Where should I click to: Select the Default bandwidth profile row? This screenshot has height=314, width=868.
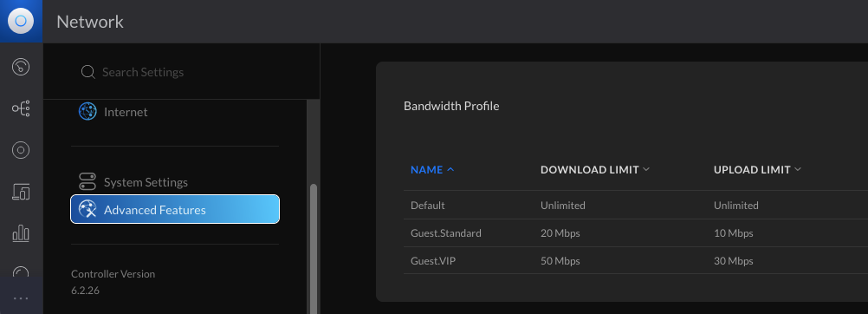636,206
